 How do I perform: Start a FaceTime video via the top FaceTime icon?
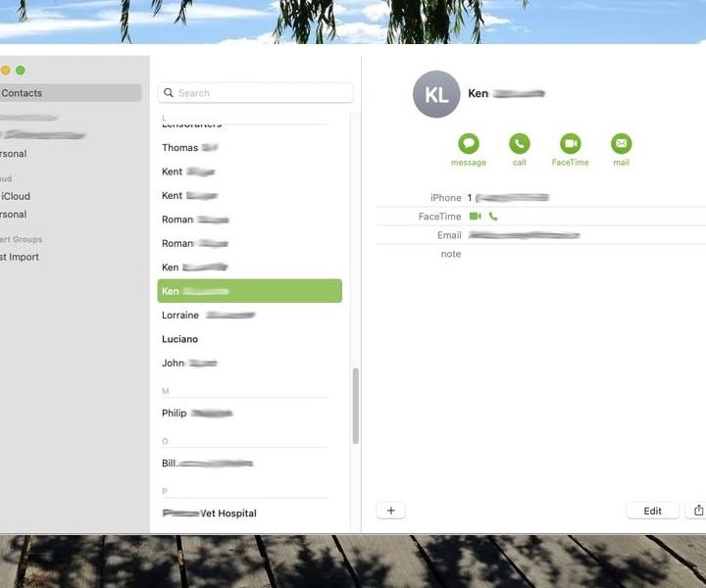pyautogui.click(x=570, y=144)
